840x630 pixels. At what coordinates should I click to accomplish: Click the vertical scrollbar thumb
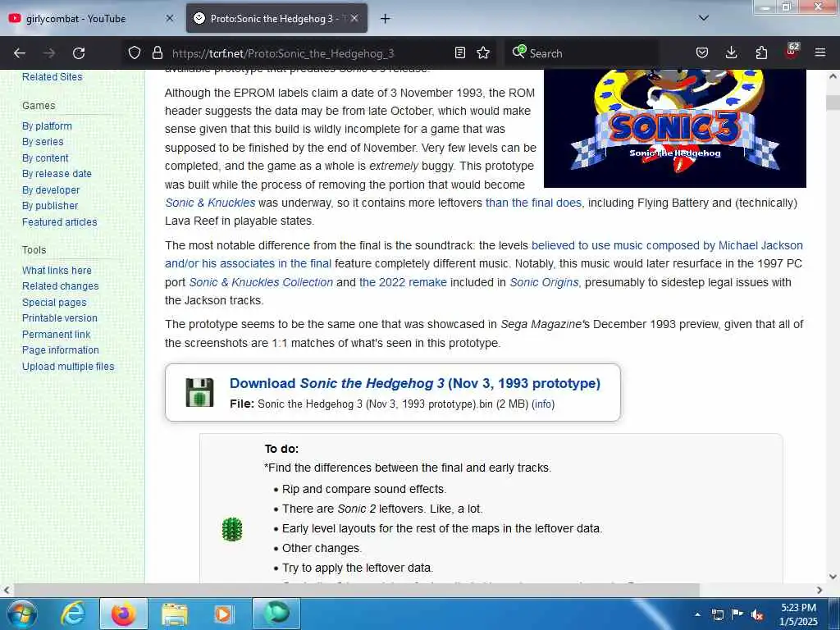coord(833,103)
